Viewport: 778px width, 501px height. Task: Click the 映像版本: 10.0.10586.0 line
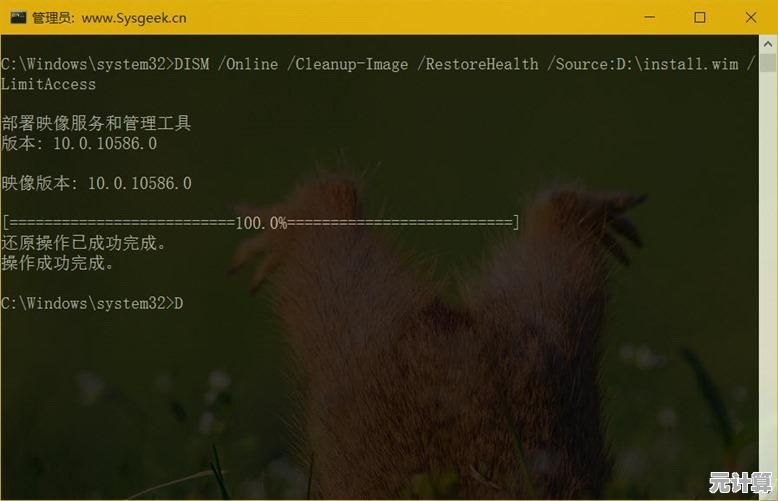point(96,184)
